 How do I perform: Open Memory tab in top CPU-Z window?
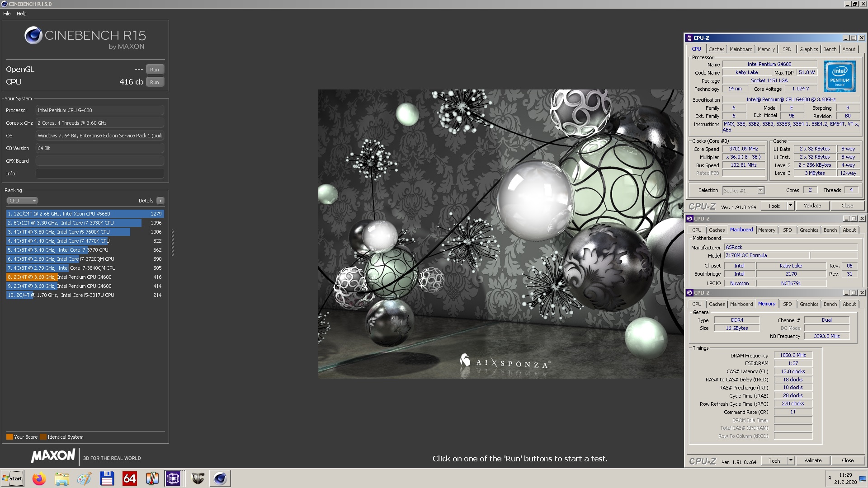766,49
